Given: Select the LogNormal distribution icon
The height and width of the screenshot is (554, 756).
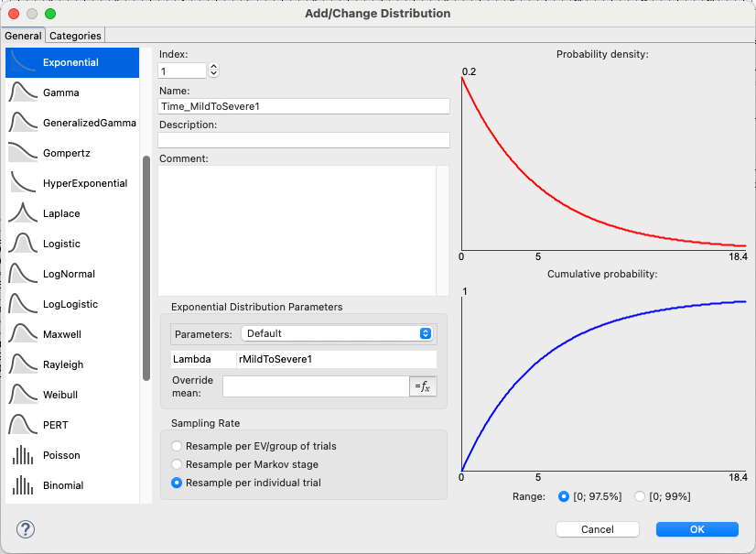Looking at the screenshot, I should [x=23, y=274].
